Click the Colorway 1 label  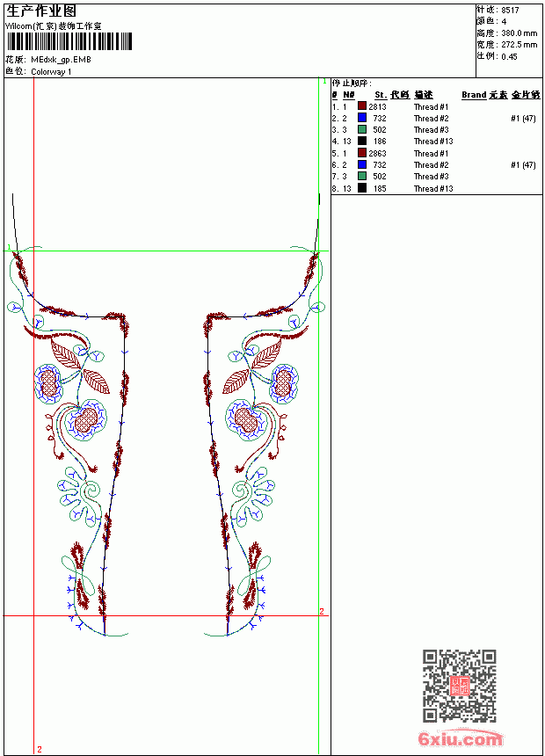(x=51, y=72)
